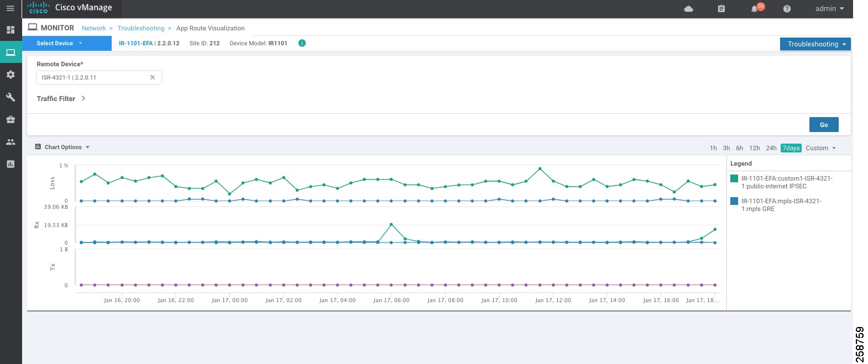
Task: Click the last rising Rx data point
Action: pos(715,229)
